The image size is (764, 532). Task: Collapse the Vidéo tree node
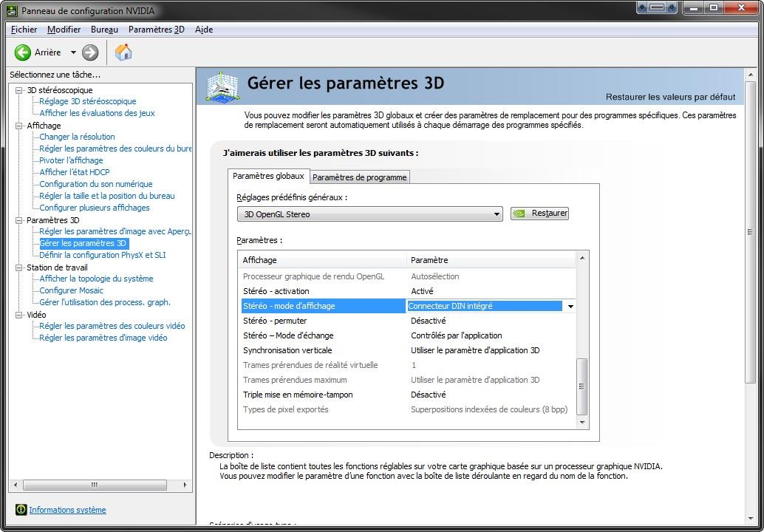[19, 315]
